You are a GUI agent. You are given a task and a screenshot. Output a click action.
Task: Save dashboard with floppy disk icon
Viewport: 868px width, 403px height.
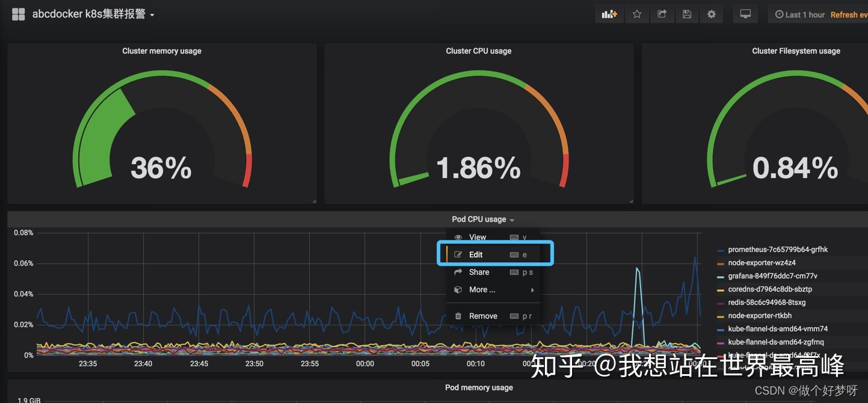coord(687,14)
